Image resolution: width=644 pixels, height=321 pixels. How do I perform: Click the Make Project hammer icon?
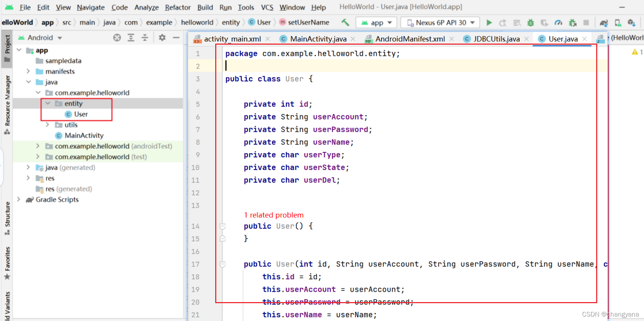click(345, 23)
